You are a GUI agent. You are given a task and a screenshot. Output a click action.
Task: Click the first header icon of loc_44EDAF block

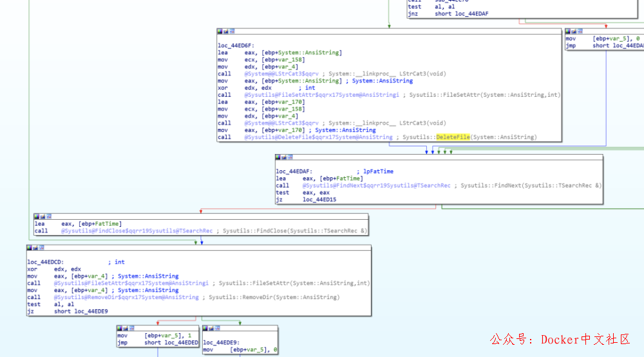click(278, 157)
